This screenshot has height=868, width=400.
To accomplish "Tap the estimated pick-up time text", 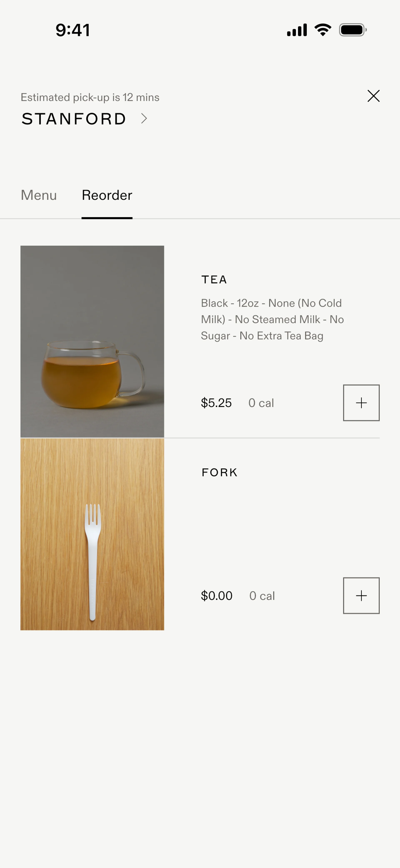I will coord(90,97).
